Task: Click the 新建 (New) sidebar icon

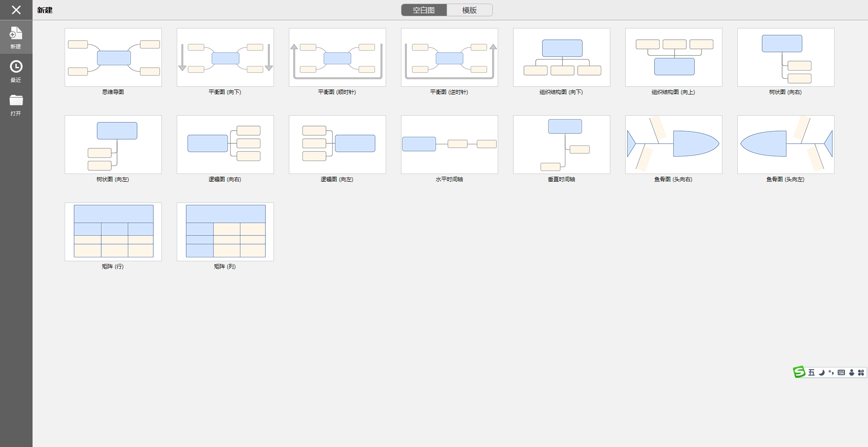Action: (16, 37)
